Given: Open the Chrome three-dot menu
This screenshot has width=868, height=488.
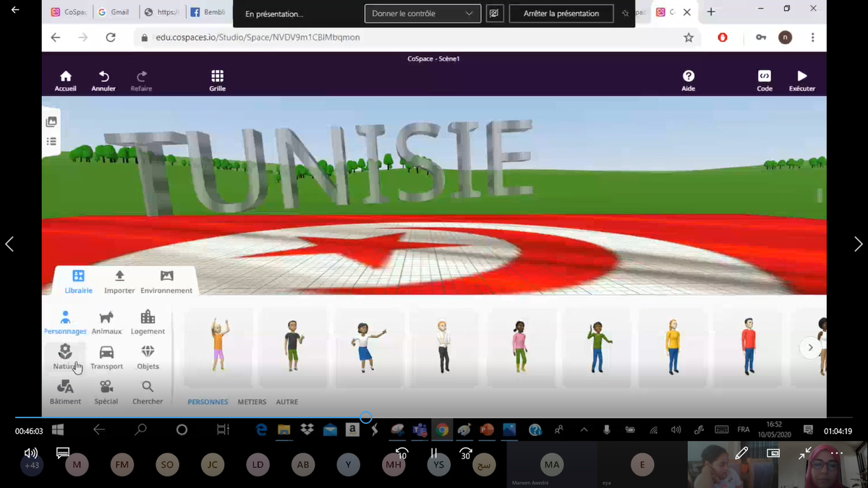Looking at the screenshot, I should point(813,38).
